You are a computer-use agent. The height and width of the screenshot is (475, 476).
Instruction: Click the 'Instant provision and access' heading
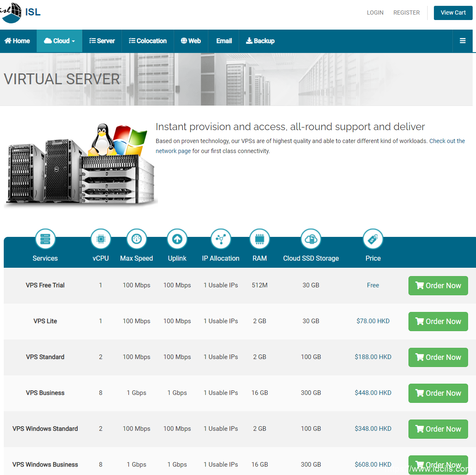click(290, 127)
